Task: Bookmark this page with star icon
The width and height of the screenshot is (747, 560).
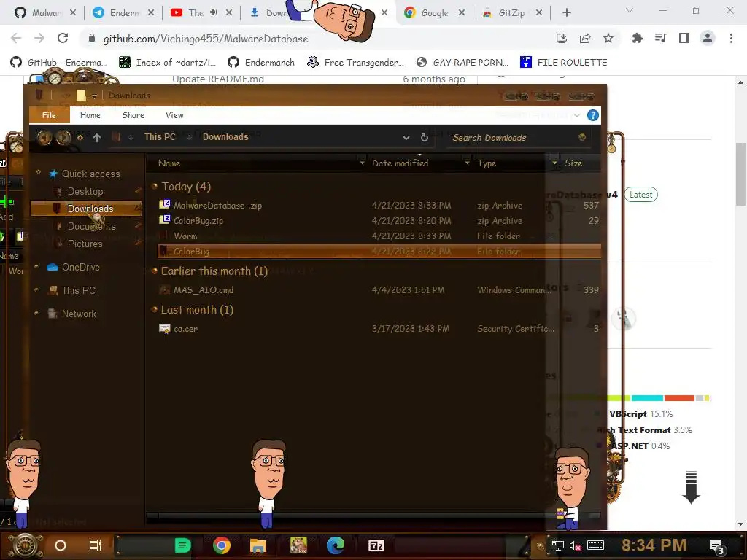Action: pos(608,38)
